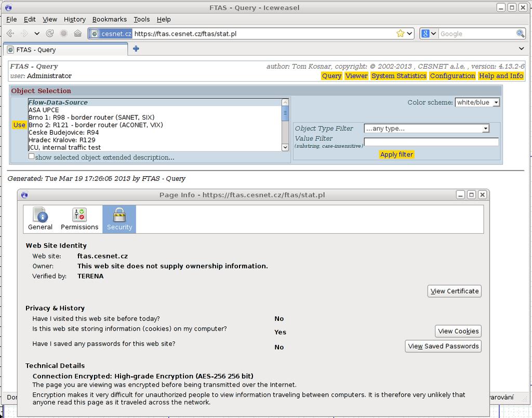The height and width of the screenshot is (418, 532).
Task: Click the Forward arrow icon
Action: click(24, 33)
